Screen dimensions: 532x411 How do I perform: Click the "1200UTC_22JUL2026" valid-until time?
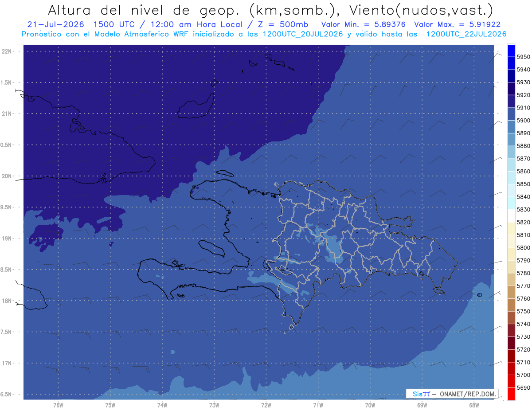pyautogui.click(x=466, y=34)
